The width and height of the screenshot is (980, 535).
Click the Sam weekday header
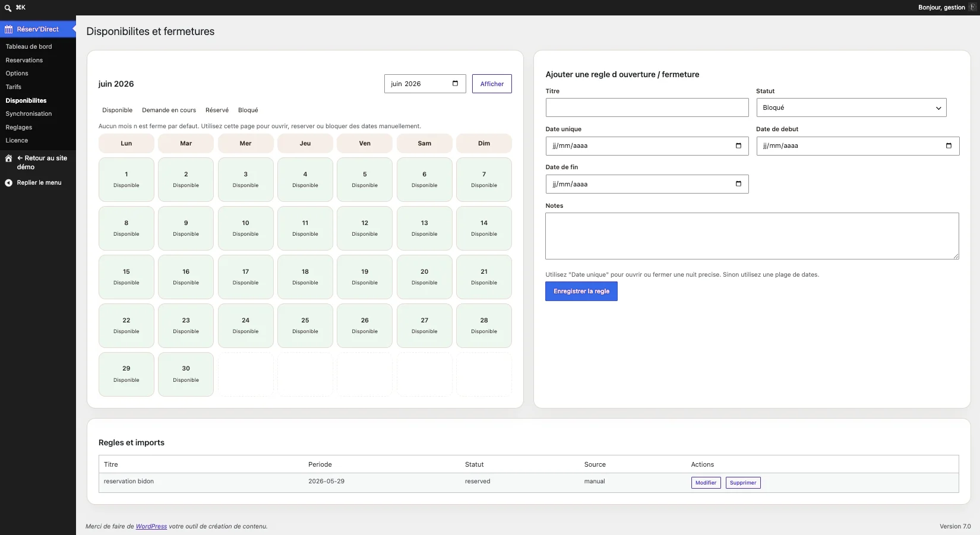coord(425,143)
